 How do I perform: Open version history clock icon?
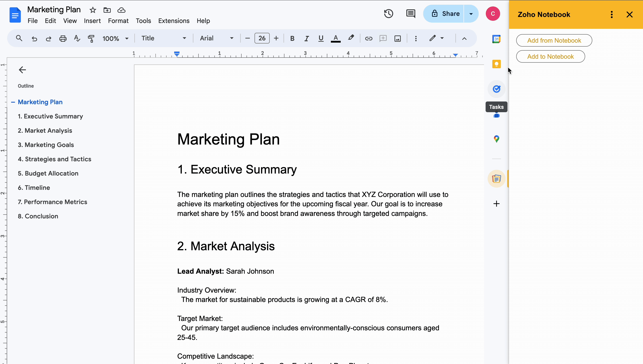point(388,14)
